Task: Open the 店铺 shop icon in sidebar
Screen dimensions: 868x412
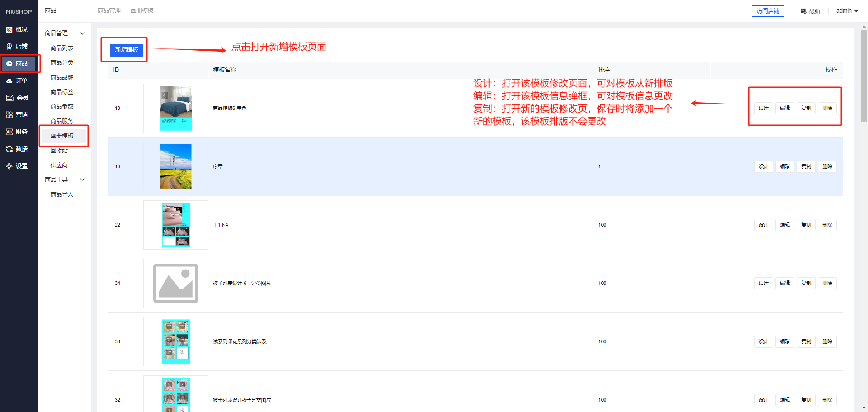Action: [x=9, y=47]
